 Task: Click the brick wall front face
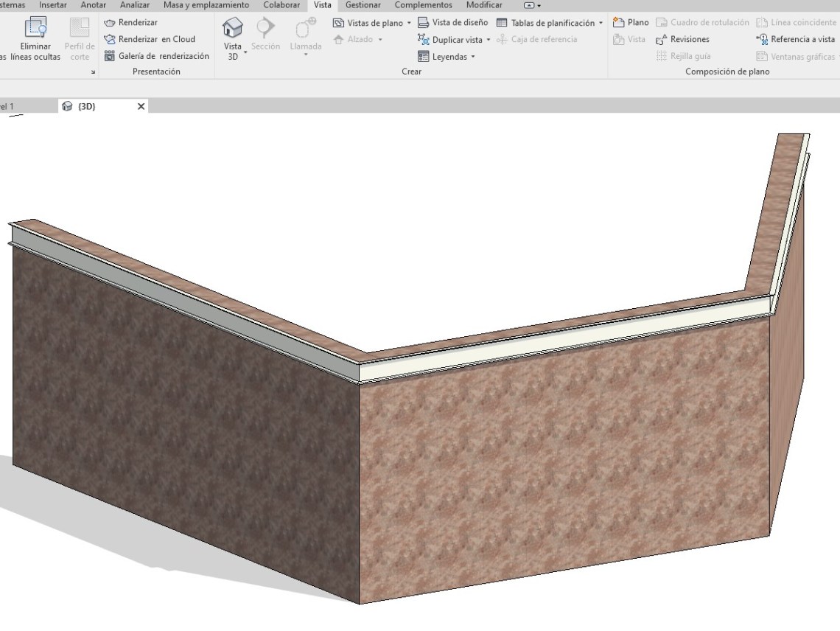[x=560, y=457]
